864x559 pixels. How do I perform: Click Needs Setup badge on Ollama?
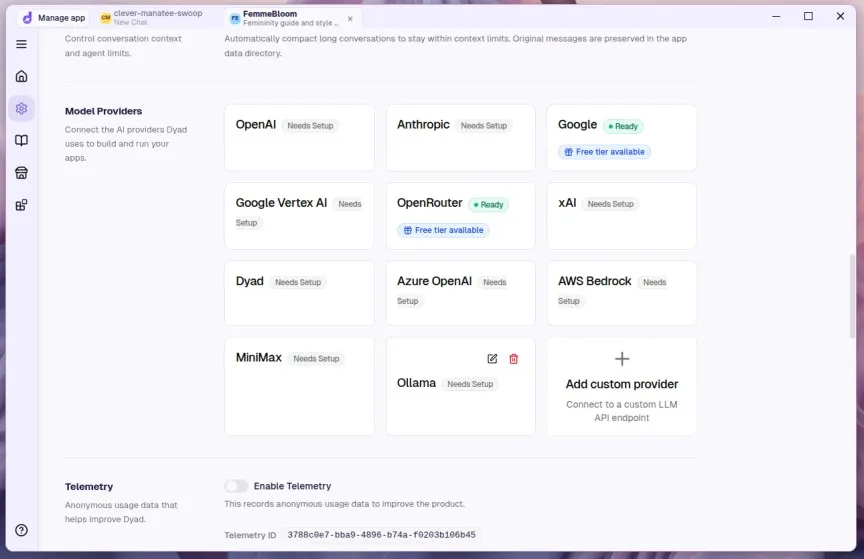click(470, 384)
